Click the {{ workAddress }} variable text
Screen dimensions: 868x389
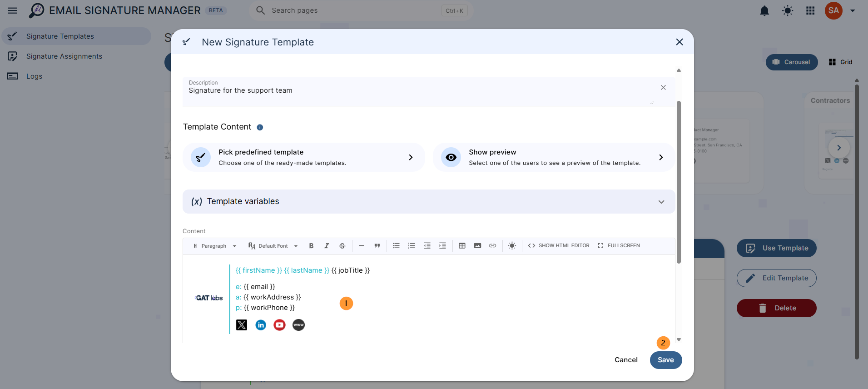coord(272,297)
